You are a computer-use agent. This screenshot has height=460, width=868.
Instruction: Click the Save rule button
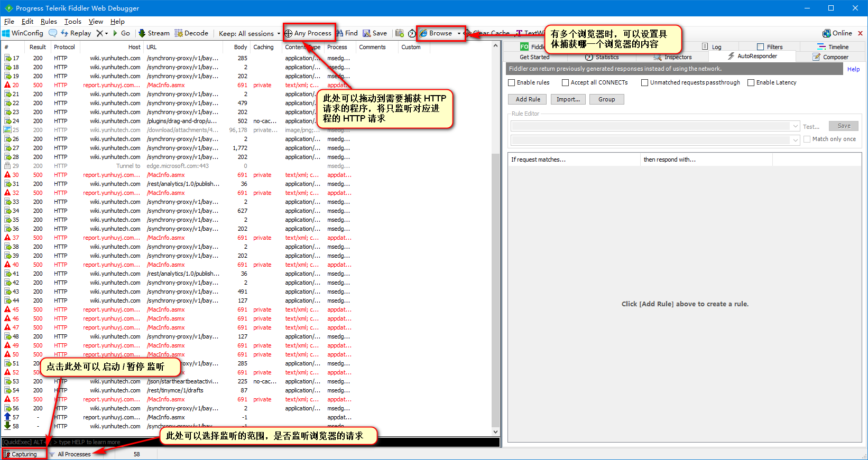tap(844, 126)
